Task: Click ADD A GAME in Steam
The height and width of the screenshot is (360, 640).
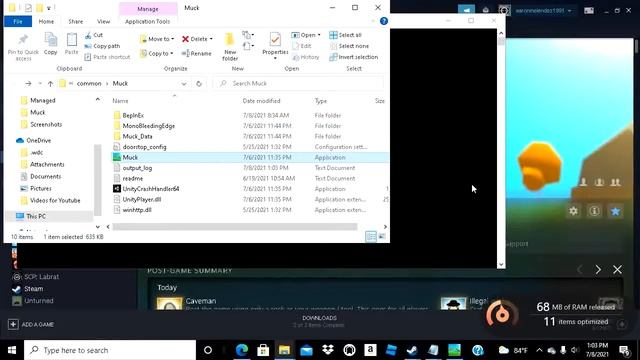Action: (31, 324)
